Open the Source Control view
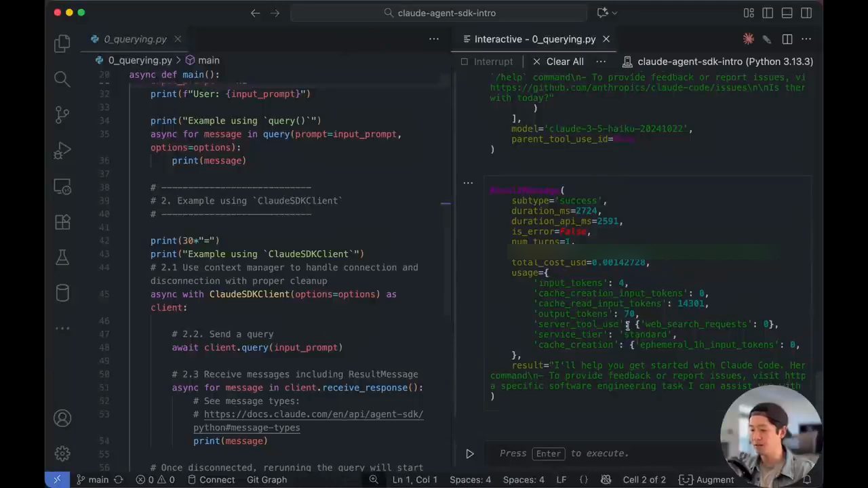The height and width of the screenshot is (488, 868). (x=62, y=115)
